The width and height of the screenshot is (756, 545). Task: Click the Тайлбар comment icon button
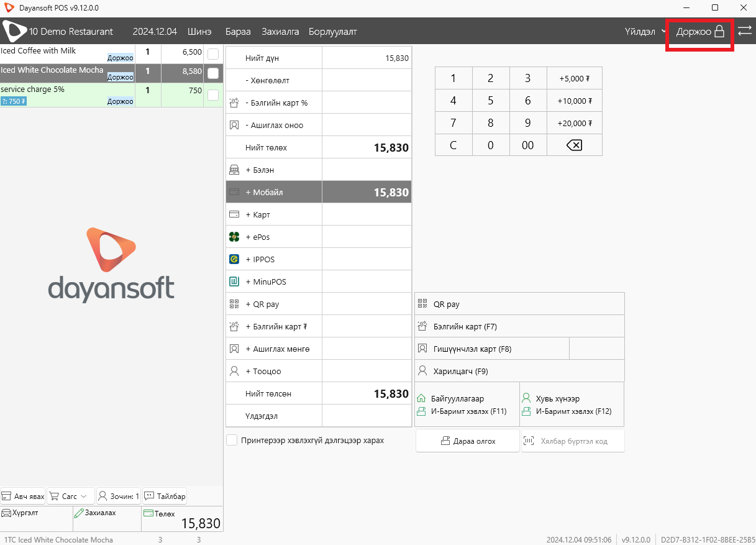(165, 496)
